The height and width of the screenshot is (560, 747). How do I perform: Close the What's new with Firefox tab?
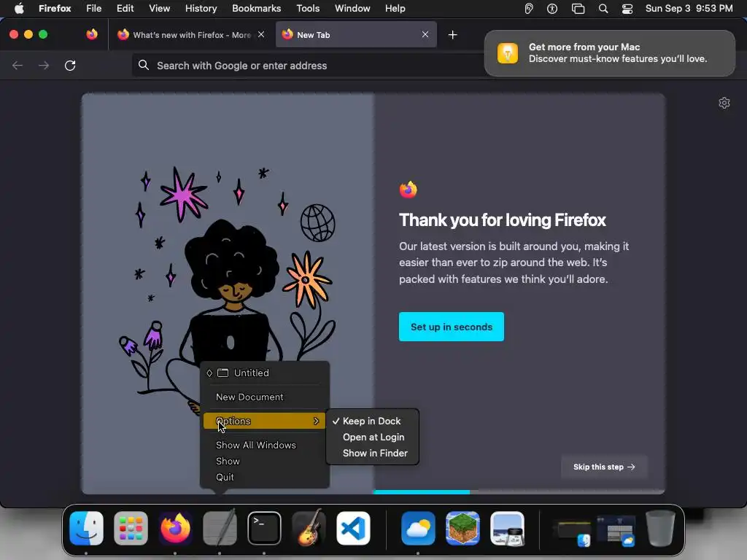[261, 34]
